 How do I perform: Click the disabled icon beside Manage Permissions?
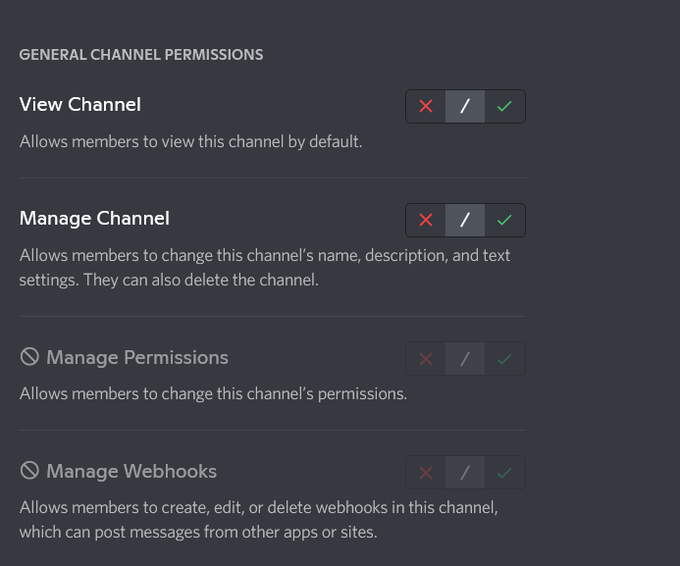tap(29, 357)
